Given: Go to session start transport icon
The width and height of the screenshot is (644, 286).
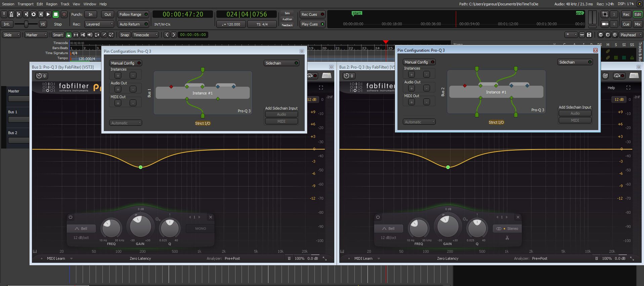Looking at the screenshot, I should point(19,14).
